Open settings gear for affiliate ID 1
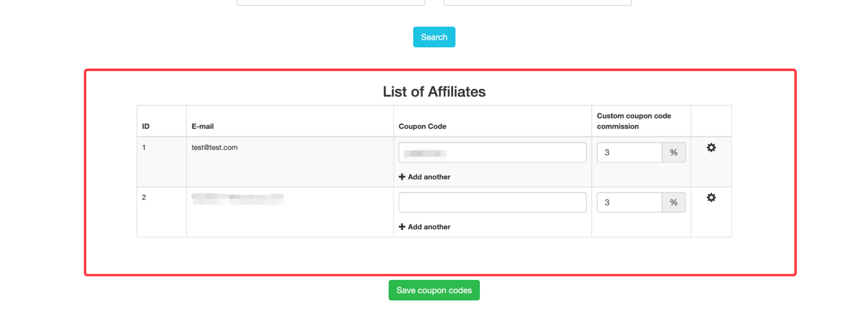 click(x=711, y=147)
